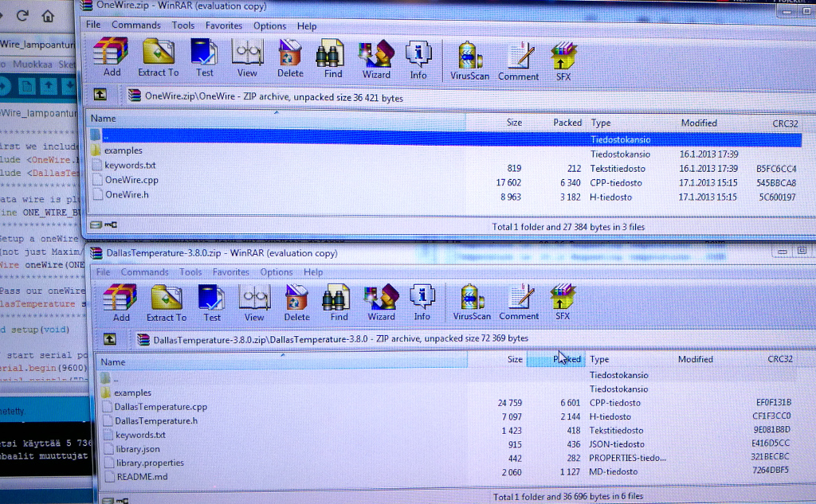Click Extract To in OneWire.zip window
This screenshot has height=504, width=816.
coord(159,58)
